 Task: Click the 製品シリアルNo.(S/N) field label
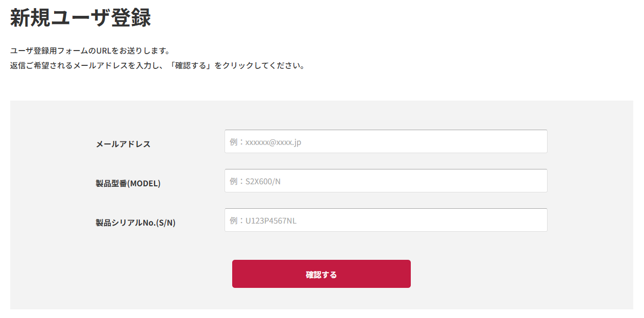[135, 223]
